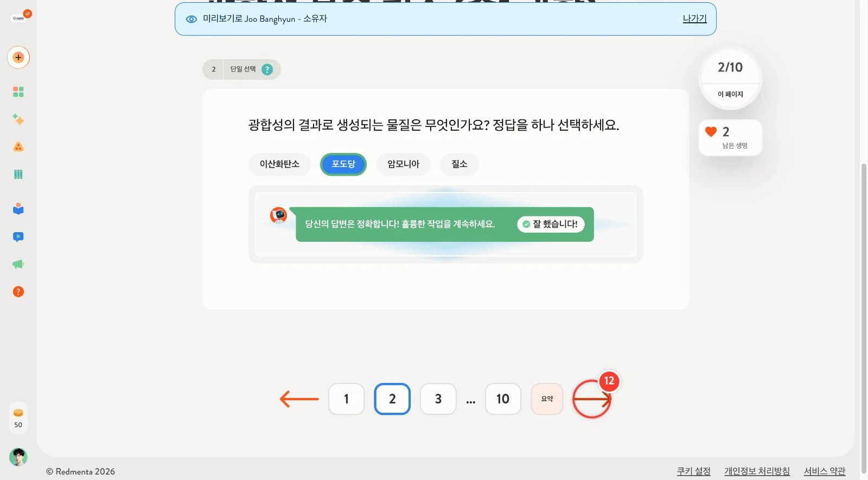Screen dimensions: 868x480
Task: Click the left arrow to go to previous page
Action: pos(299,399)
